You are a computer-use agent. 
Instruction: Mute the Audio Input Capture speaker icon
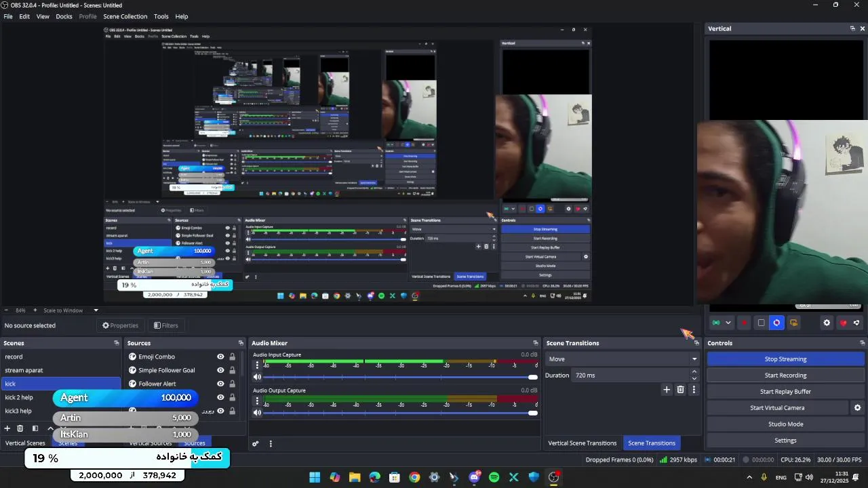click(257, 377)
